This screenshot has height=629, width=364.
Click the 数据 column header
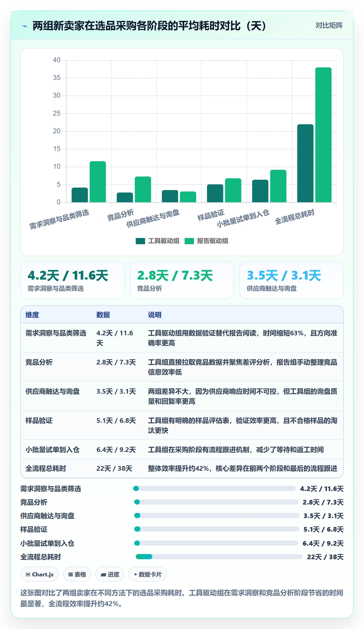tap(103, 315)
